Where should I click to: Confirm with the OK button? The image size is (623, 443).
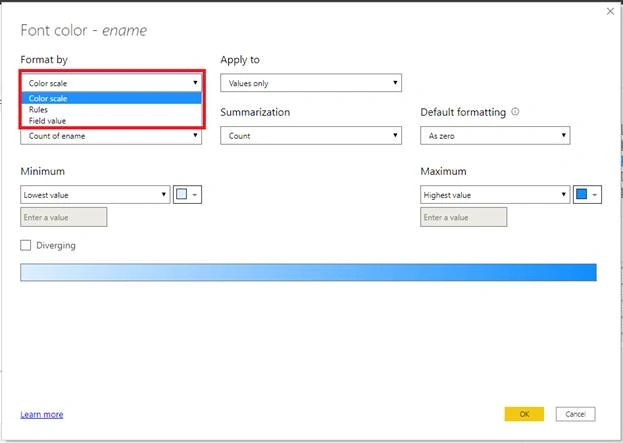[x=524, y=414]
